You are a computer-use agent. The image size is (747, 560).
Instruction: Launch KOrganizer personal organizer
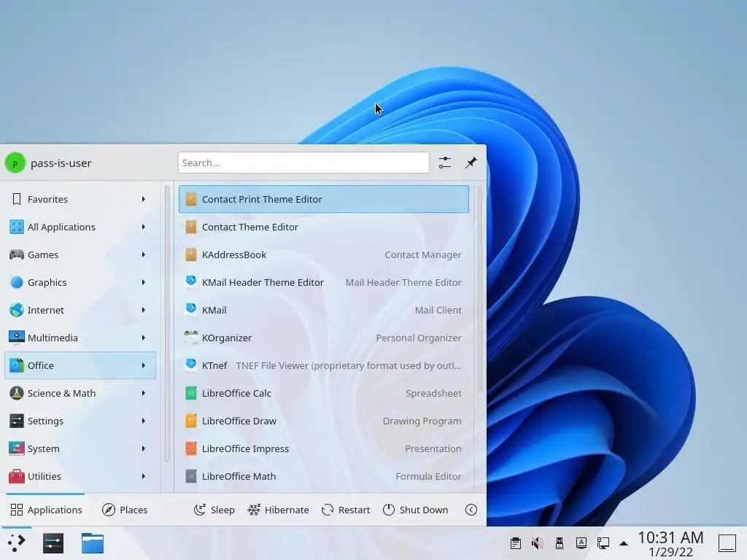click(x=323, y=338)
